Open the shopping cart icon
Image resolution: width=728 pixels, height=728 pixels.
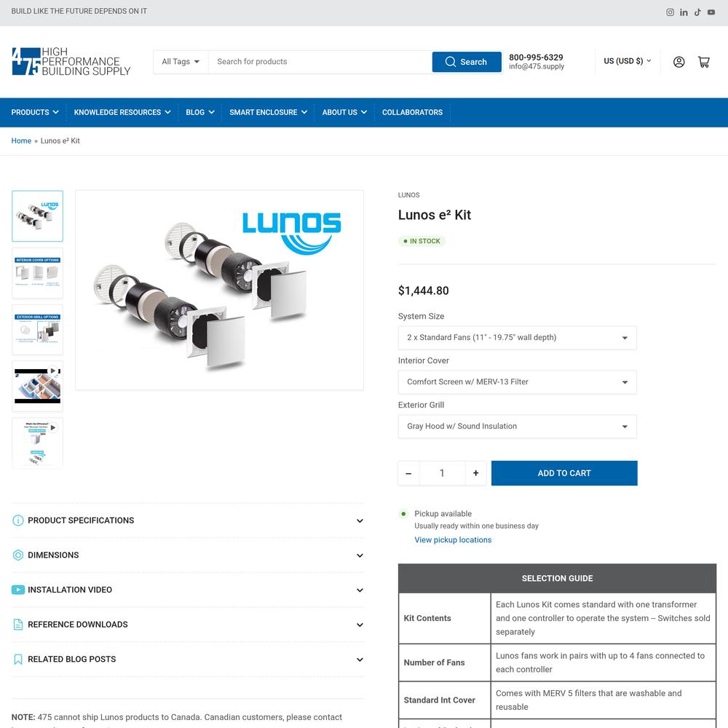[704, 62]
